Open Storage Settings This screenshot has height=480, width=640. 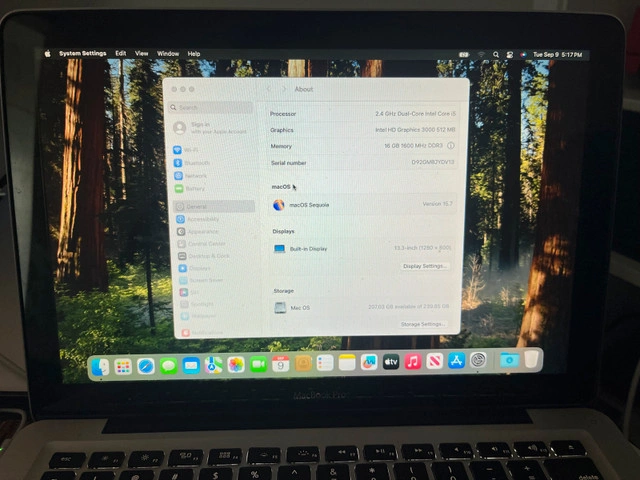[x=422, y=324]
